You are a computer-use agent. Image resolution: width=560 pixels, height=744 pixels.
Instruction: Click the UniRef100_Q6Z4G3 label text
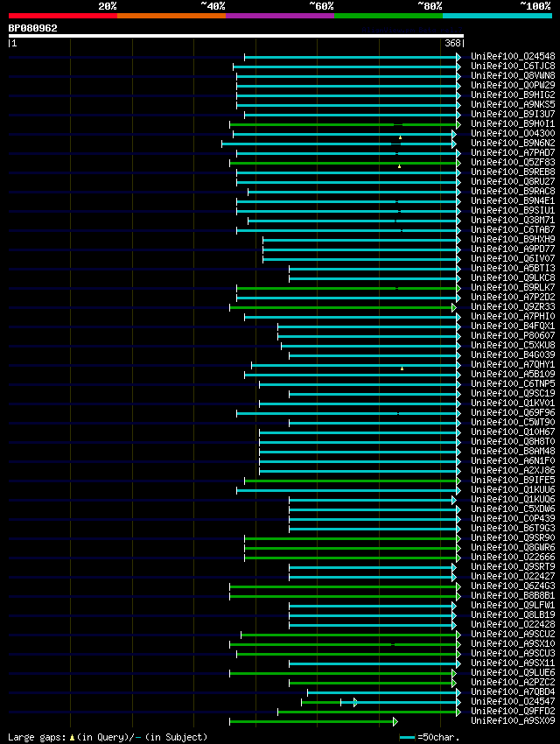[513, 586]
